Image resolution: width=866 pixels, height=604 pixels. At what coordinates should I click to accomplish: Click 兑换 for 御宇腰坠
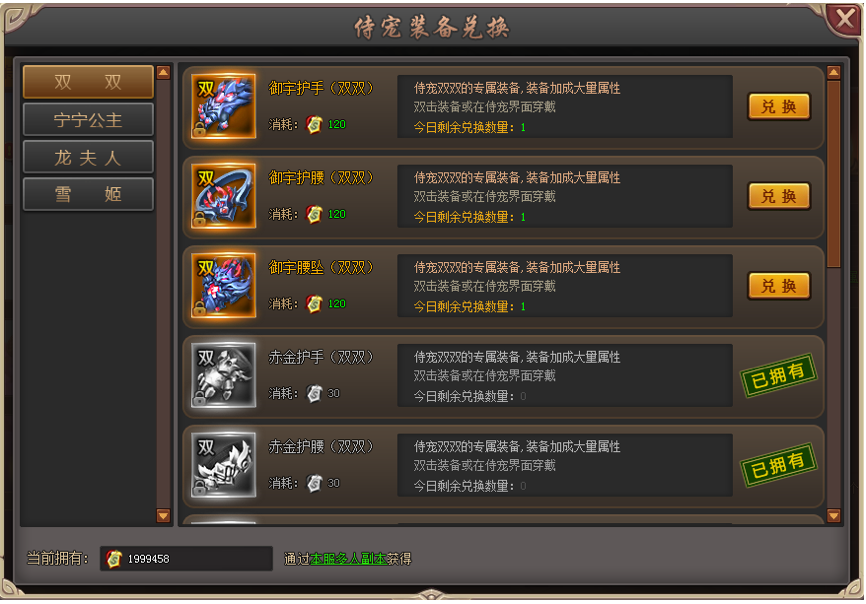tap(779, 285)
